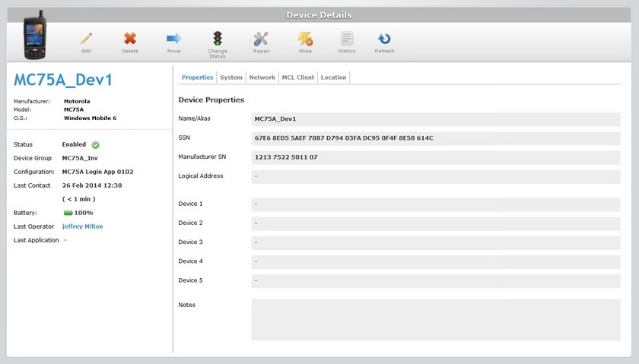This screenshot has height=364, width=639.
Task: Click the Device 5 field
Action: [x=436, y=281]
